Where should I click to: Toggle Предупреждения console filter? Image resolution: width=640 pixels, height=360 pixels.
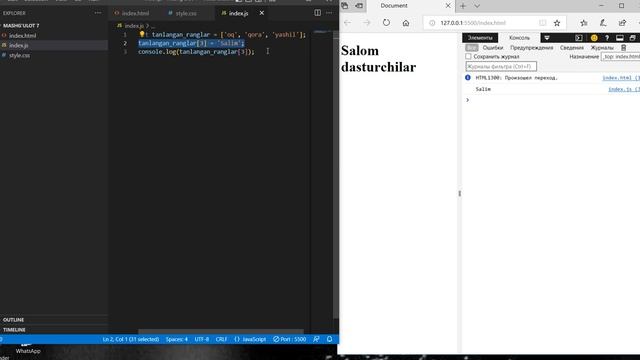pos(531,48)
